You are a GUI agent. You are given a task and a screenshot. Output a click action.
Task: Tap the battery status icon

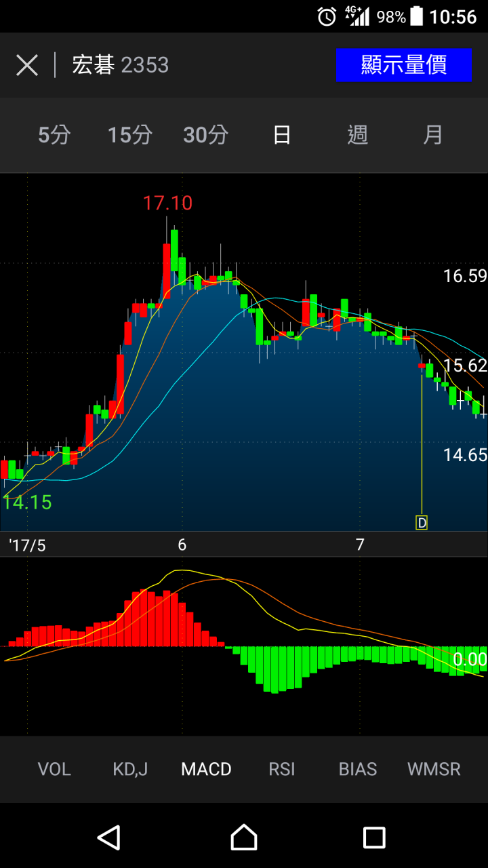(416, 16)
